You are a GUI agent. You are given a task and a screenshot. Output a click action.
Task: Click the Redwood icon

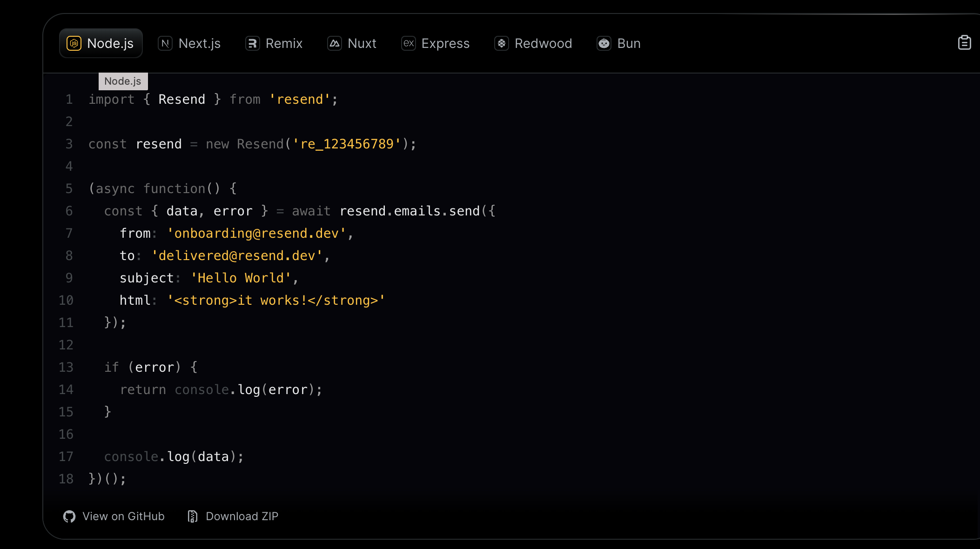point(501,43)
